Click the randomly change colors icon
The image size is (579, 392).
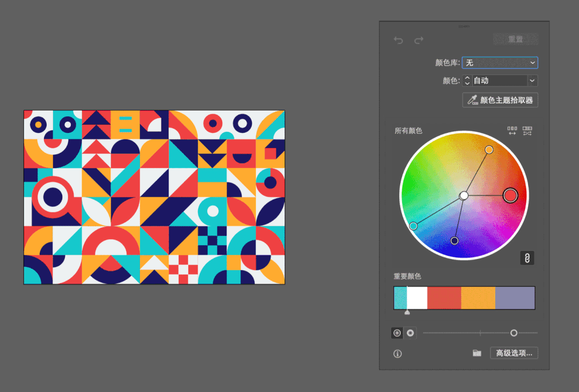pos(527,131)
